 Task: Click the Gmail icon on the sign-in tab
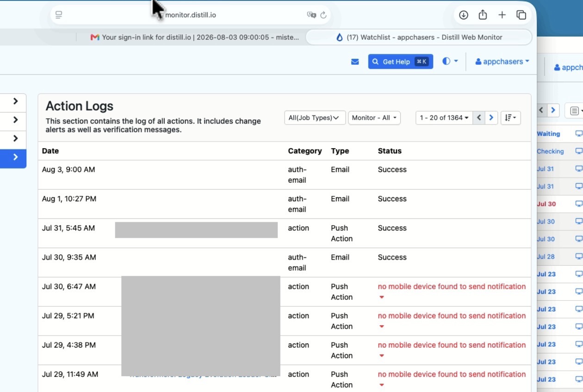(95, 37)
